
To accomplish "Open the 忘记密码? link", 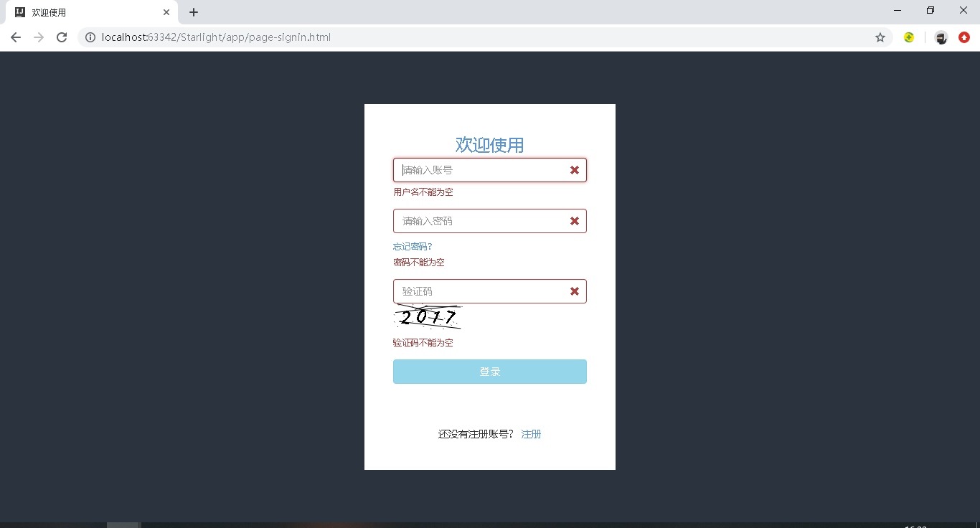I will pyautogui.click(x=413, y=247).
